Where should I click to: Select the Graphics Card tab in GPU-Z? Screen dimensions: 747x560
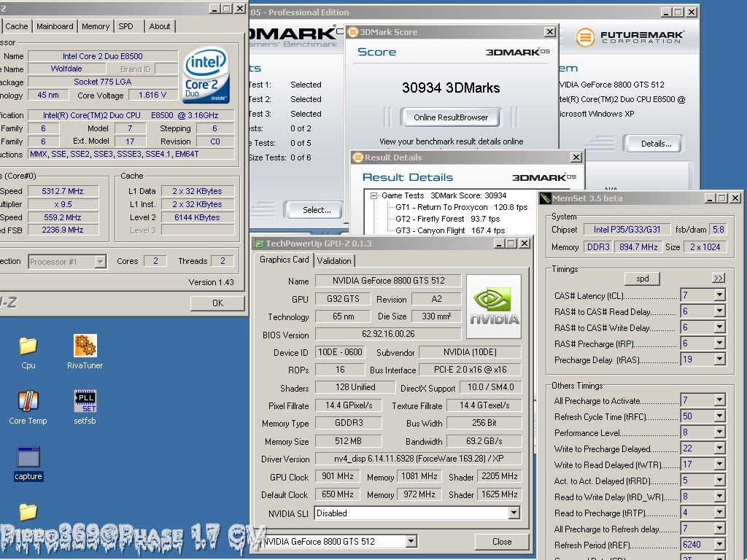(x=284, y=260)
